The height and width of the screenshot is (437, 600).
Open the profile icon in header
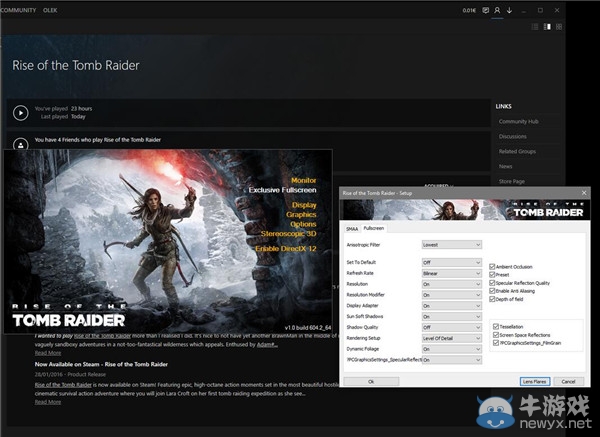(x=497, y=10)
